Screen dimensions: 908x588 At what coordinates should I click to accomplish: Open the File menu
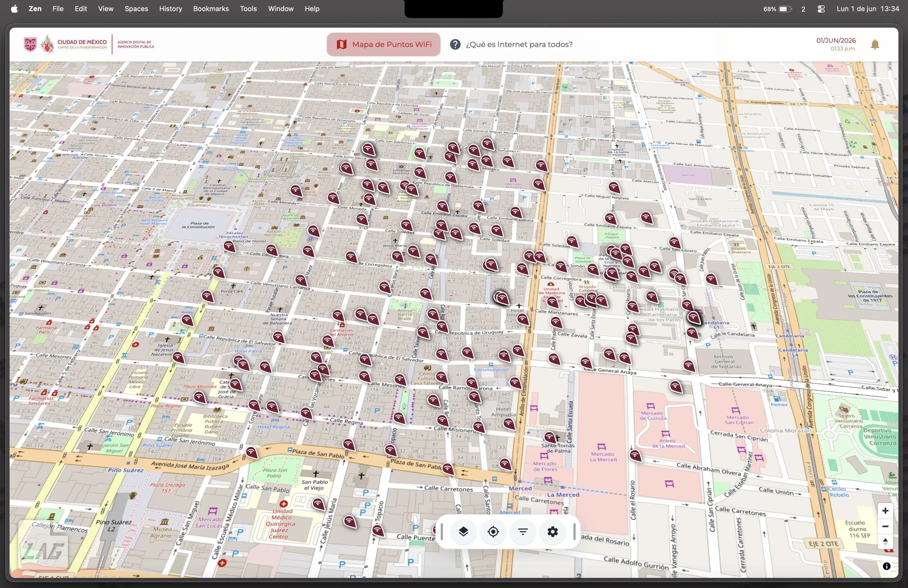58,9
